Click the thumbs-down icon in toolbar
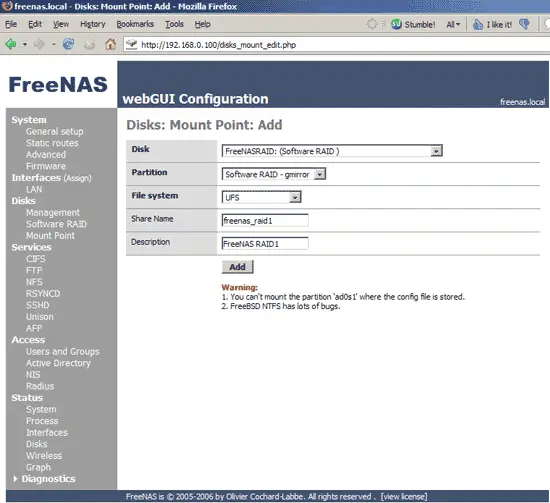Image resolution: width=550 pixels, height=503 pixels. pos(525,24)
